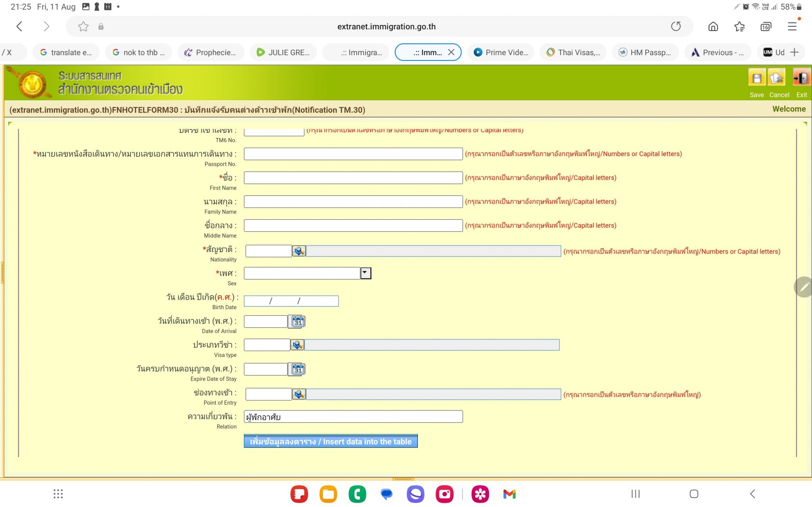Click Insert data into the table button

click(x=331, y=441)
